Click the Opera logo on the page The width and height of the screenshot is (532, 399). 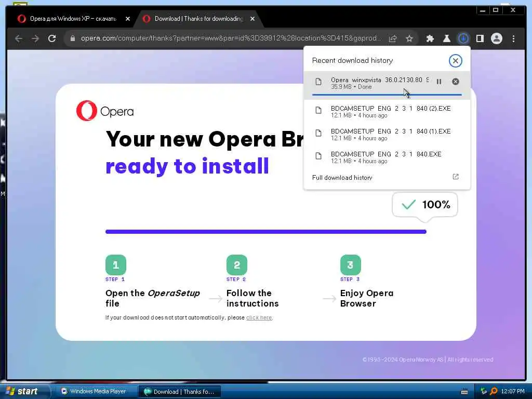105,111
